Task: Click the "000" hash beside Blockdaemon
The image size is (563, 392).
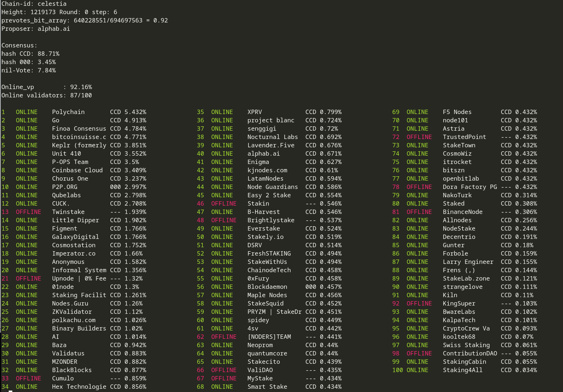Action: (x=311, y=287)
